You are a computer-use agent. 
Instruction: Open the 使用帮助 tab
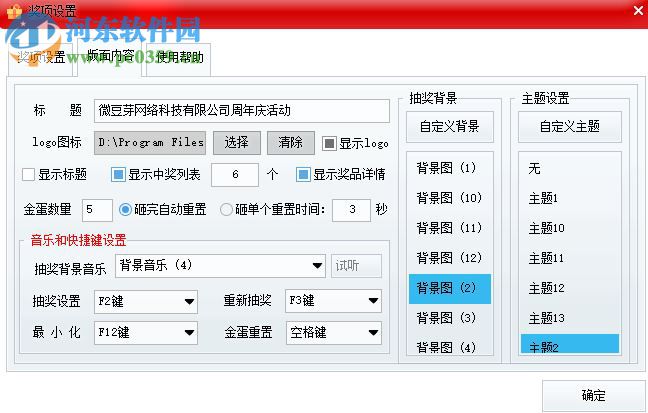click(x=179, y=59)
